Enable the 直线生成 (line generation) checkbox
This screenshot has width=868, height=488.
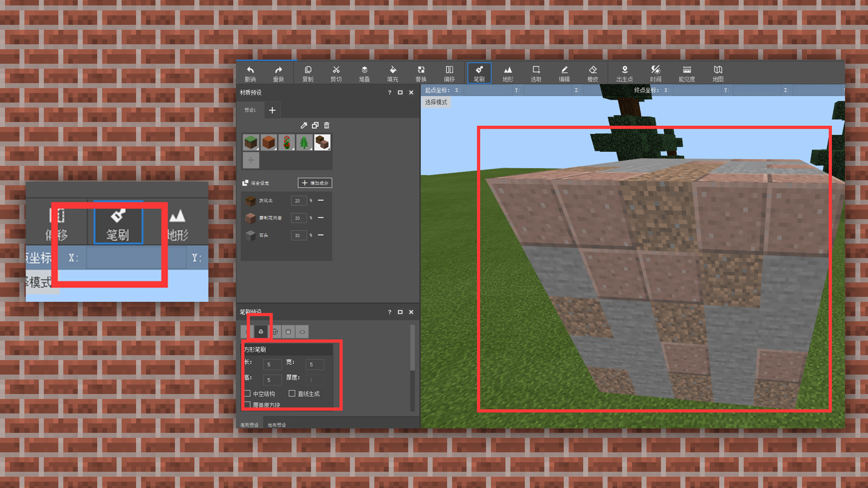[x=292, y=394]
